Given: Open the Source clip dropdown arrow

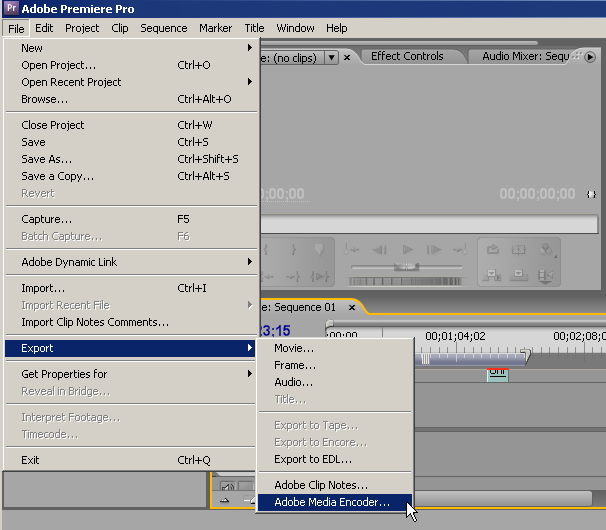Looking at the screenshot, I should [331, 58].
